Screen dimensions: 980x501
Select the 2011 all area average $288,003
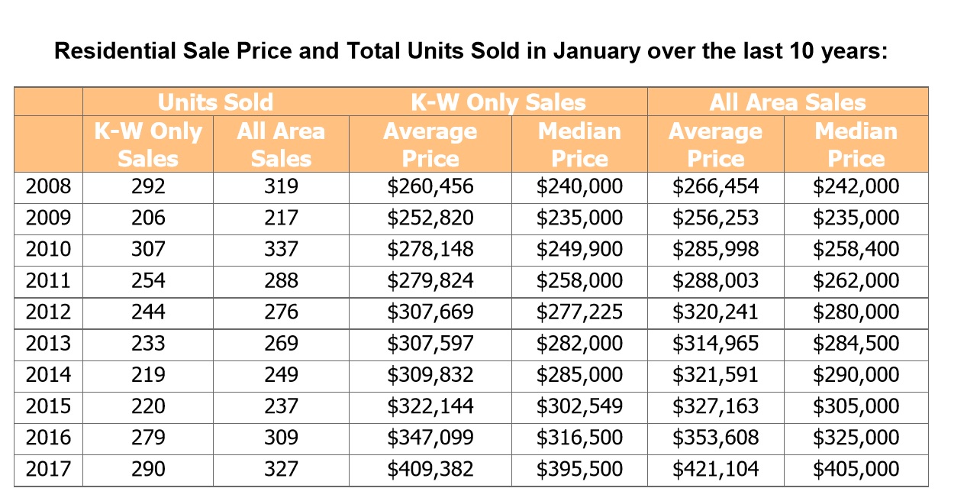click(x=715, y=281)
